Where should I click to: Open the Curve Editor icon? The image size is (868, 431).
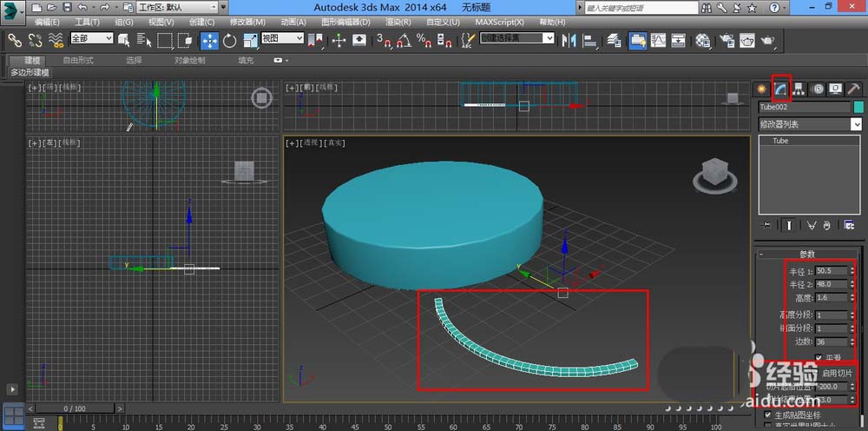click(658, 41)
